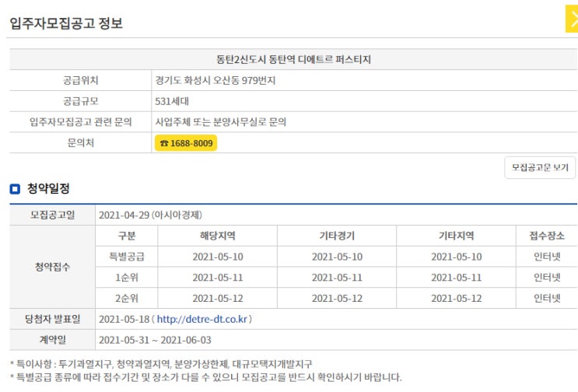Screen dimensions: 578x392
Task: Click the 해당지역 column header
Action: point(218,236)
